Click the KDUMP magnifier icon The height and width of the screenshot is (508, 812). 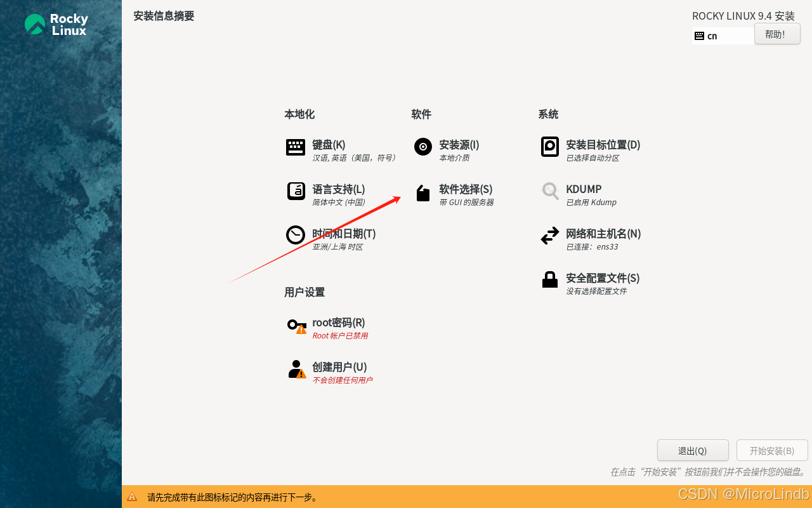[x=550, y=191]
